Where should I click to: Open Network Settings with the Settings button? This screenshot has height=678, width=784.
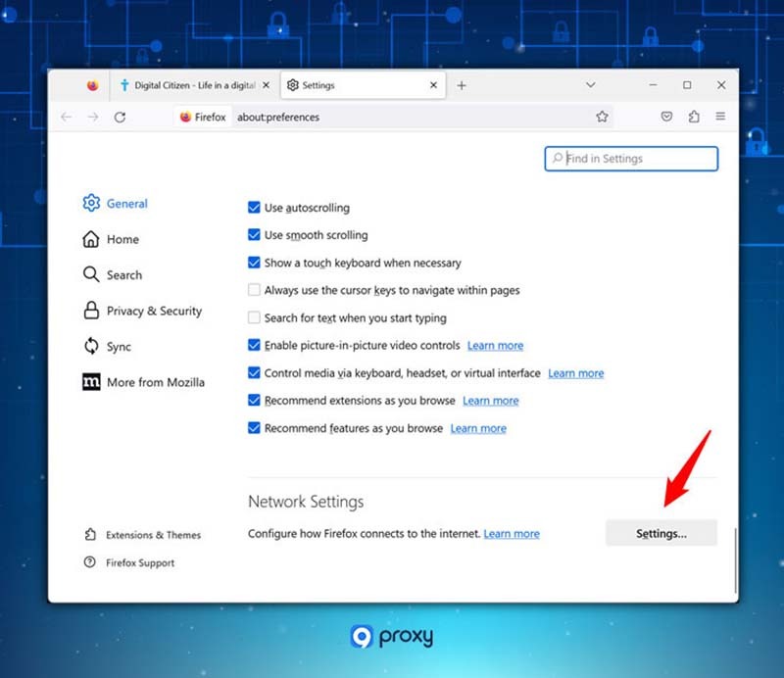(x=661, y=533)
